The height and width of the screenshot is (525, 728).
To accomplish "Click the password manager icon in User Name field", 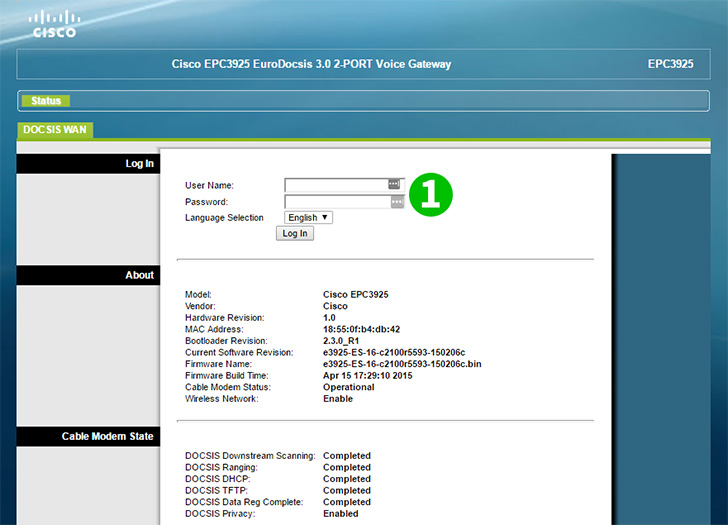I will [x=394, y=184].
